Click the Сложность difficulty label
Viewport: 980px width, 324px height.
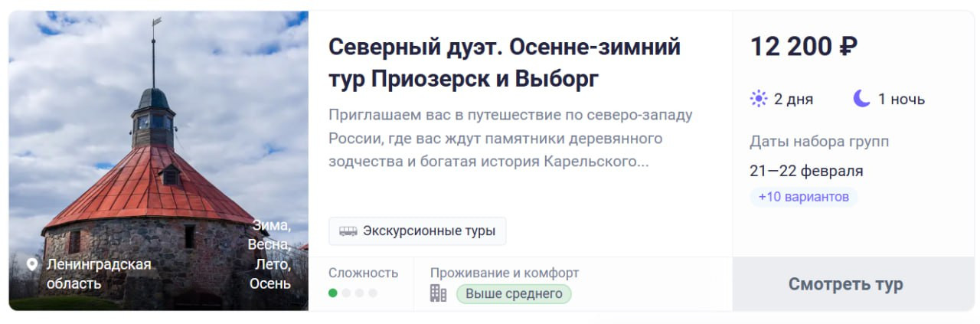363,273
